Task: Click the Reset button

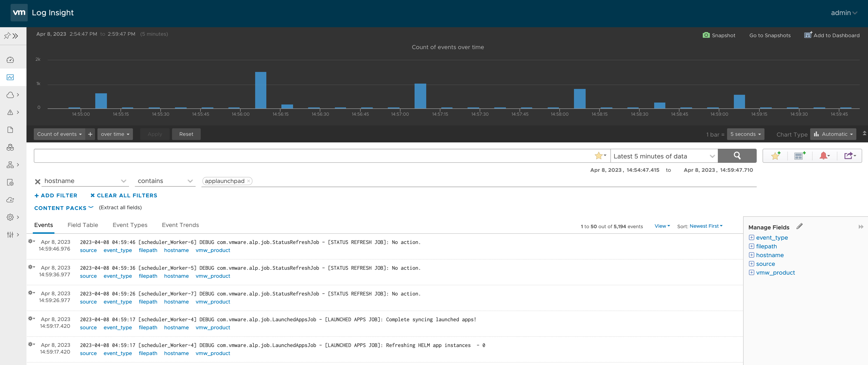Action: (x=186, y=134)
